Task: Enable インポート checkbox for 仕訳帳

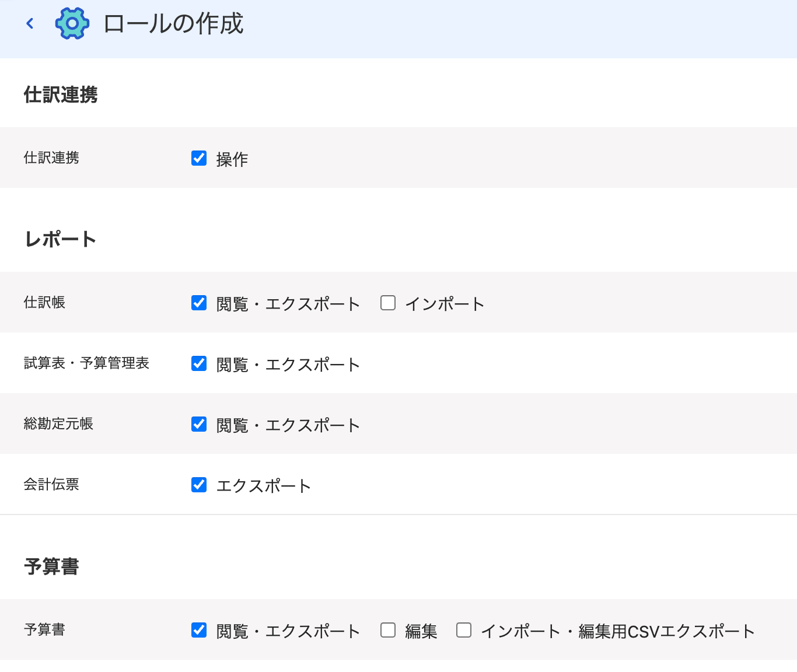Action: 388,303
